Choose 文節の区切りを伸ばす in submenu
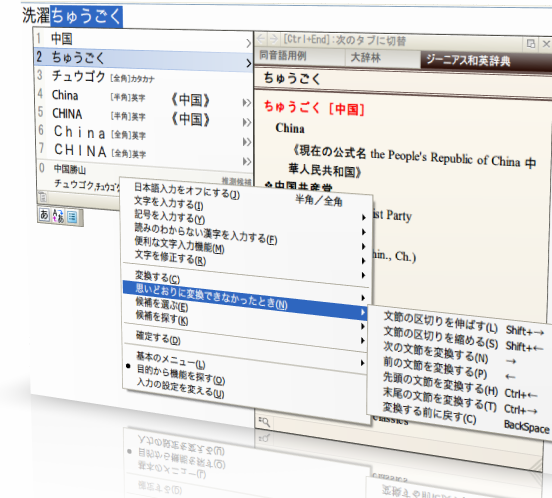The height and width of the screenshot is (498, 552). point(440,322)
